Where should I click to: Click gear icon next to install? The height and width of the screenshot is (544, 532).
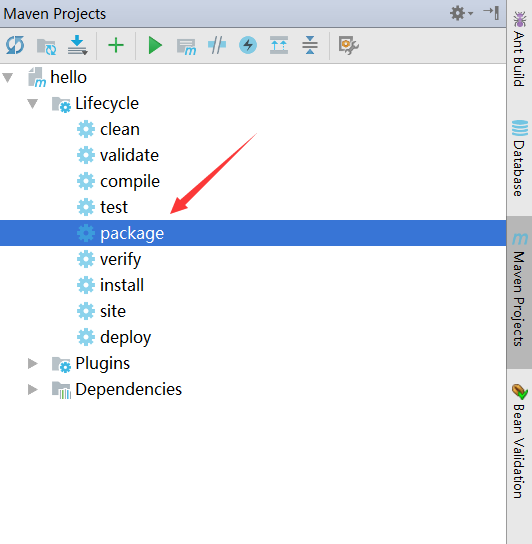click(x=86, y=285)
